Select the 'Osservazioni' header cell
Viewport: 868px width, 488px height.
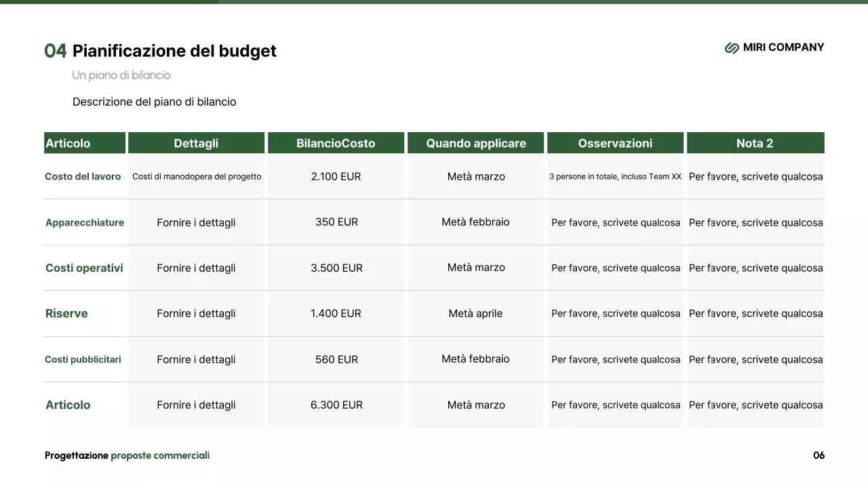[x=615, y=143]
